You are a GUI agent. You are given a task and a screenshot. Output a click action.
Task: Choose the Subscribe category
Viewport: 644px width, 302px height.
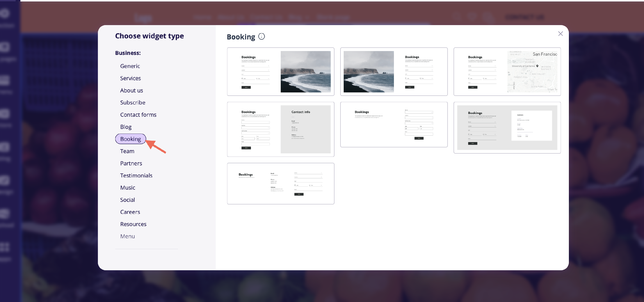click(132, 102)
